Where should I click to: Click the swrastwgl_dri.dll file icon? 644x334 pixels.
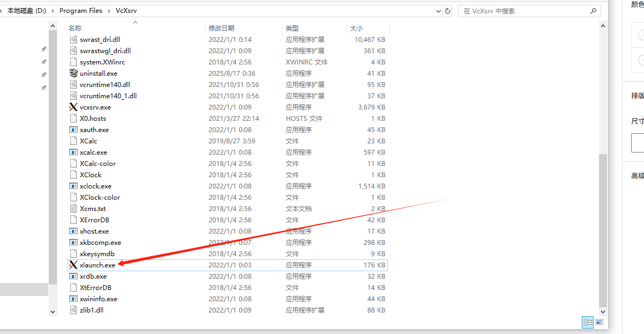[x=74, y=51]
